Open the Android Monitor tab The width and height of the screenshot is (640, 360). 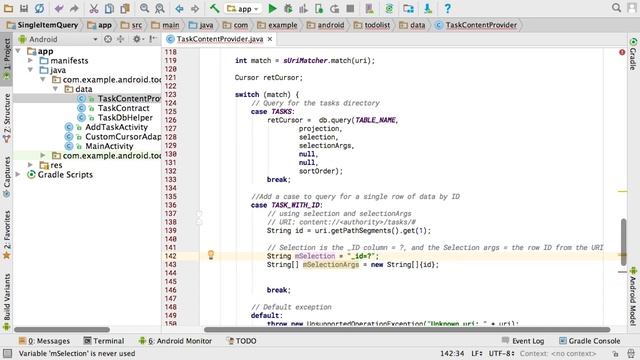(x=175, y=341)
